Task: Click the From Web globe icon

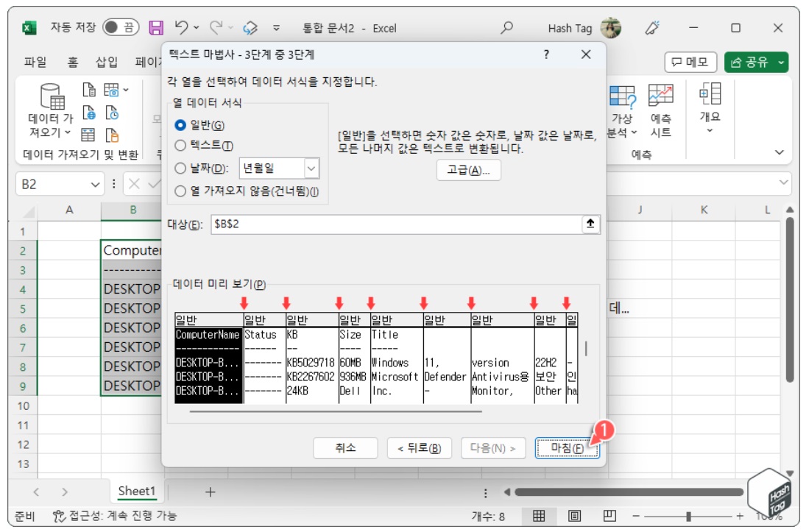Action: tap(89, 113)
